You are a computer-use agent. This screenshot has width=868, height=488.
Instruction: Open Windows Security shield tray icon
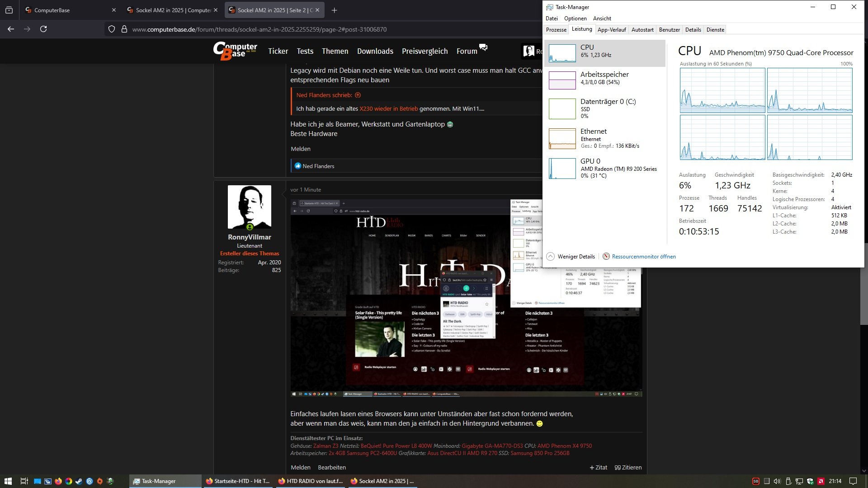click(810, 481)
